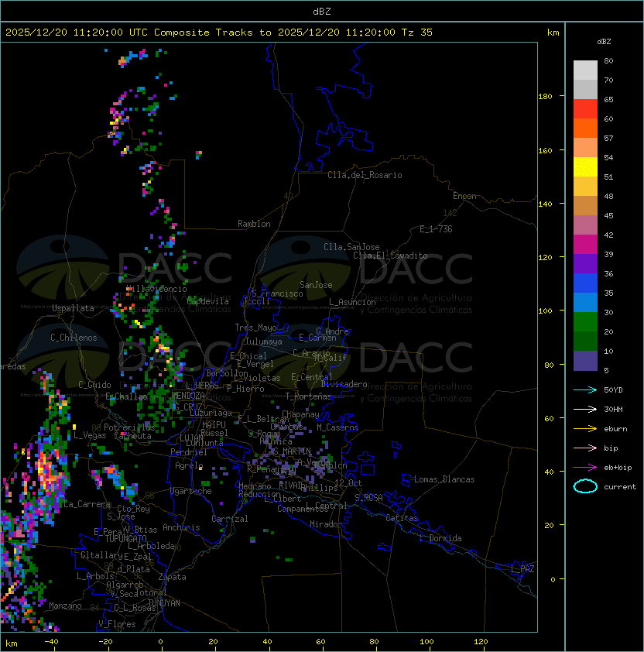Click the 20 dBZ green swatch
The width and height of the screenshot is (644, 652).
(x=585, y=321)
